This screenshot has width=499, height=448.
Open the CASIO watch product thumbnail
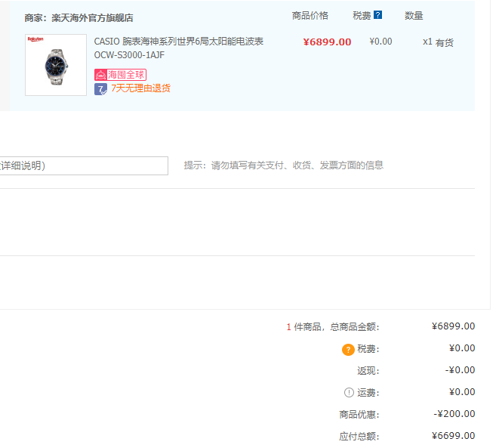pyautogui.click(x=56, y=65)
